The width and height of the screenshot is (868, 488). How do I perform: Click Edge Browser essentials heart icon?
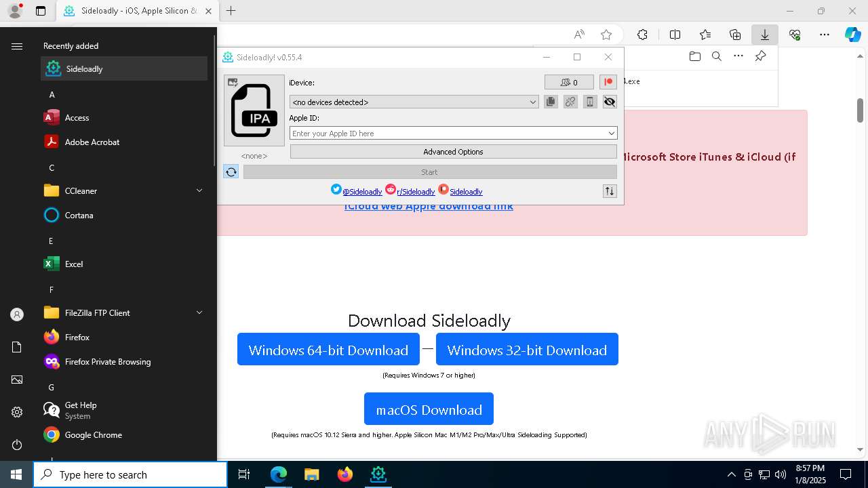[795, 35]
